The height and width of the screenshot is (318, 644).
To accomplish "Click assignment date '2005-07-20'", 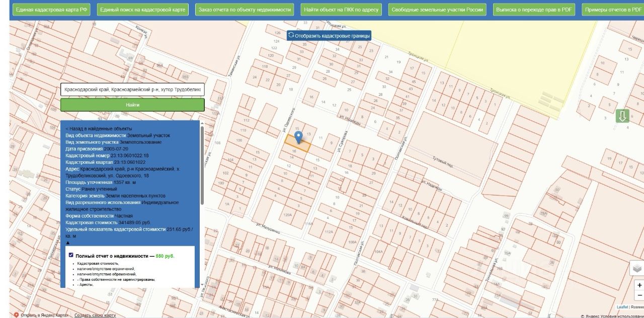I will point(116,149).
